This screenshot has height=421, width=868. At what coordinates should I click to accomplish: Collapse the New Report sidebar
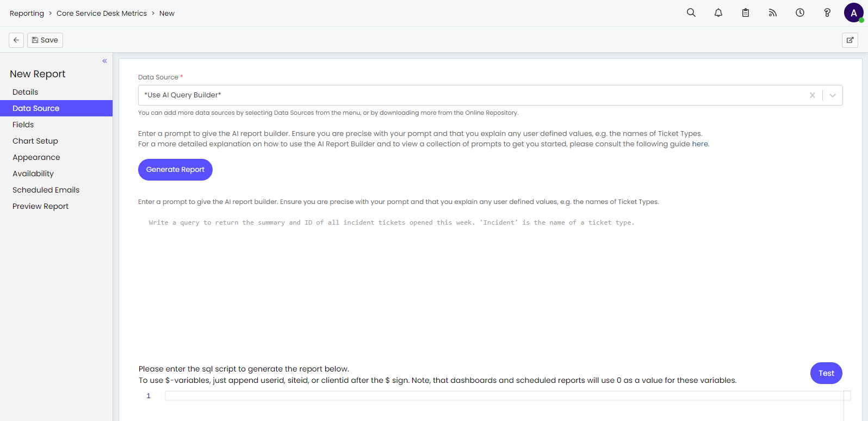pyautogui.click(x=104, y=61)
